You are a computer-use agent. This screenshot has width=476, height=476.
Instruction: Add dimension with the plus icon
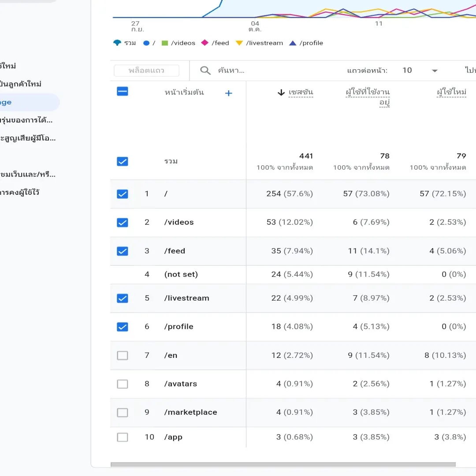(x=229, y=93)
